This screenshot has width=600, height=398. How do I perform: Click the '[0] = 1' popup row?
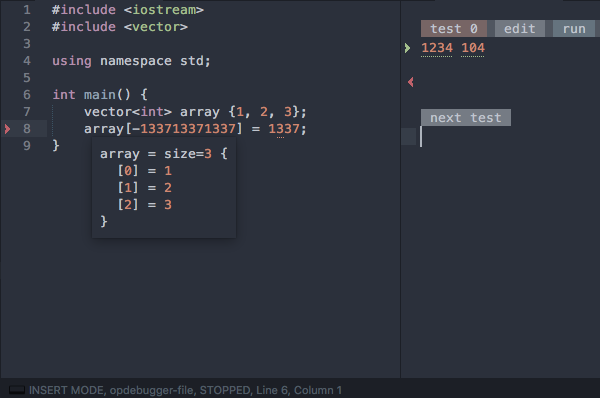145,171
